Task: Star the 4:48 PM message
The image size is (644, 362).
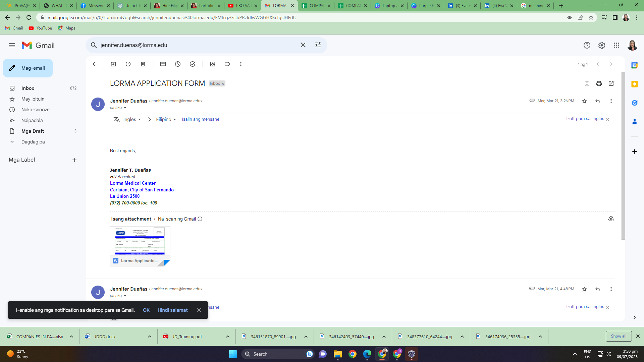Action: coord(584,289)
